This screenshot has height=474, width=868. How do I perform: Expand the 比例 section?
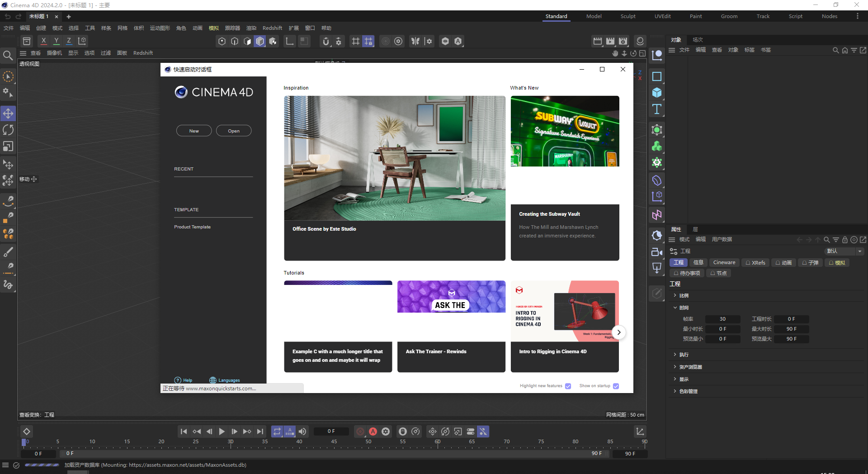point(675,295)
